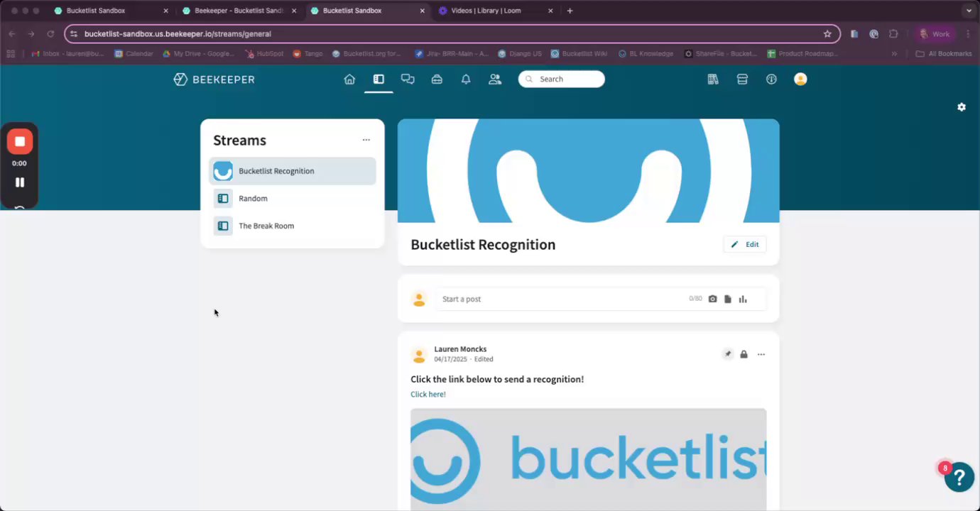
Task: Go back in browser history
Action: coord(12,34)
